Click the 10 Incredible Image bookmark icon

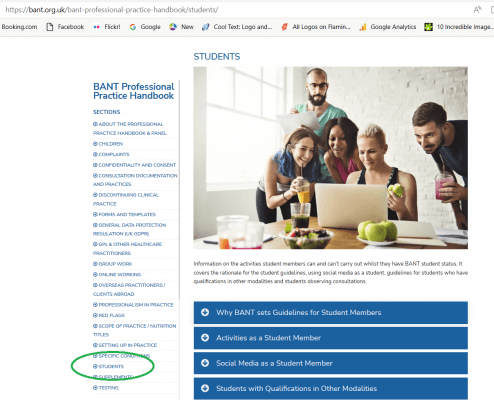[428, 27]
